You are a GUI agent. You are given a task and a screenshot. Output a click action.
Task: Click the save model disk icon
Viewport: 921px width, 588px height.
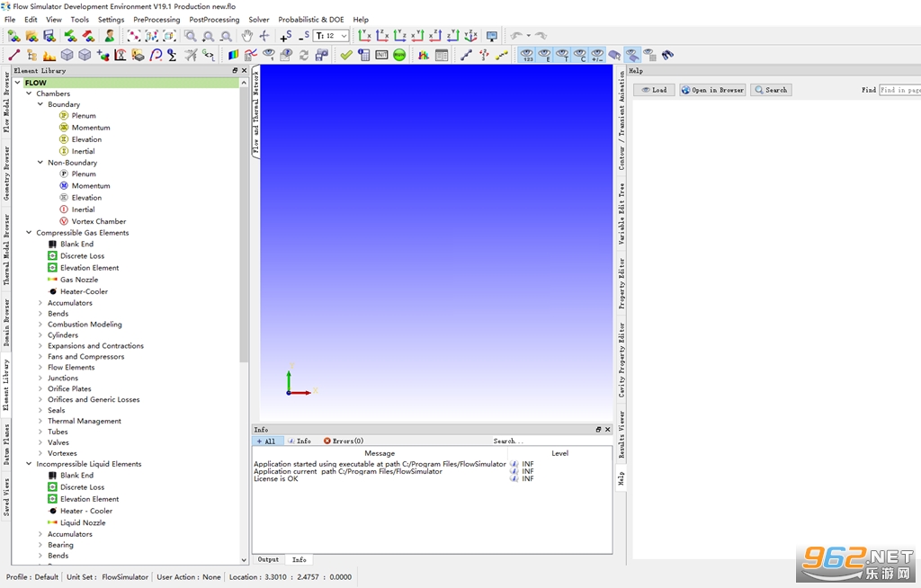(49, 36)
